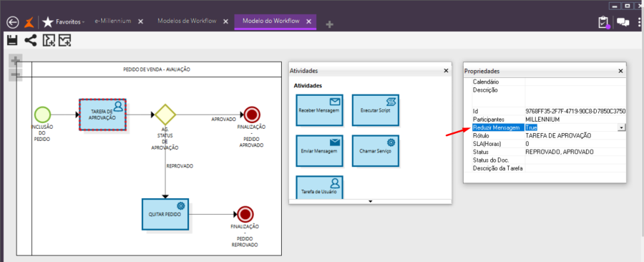Screen dimensions: 644x262
Task: Select the QUITAR PEDIDO task node
Action: pos(165,214)
